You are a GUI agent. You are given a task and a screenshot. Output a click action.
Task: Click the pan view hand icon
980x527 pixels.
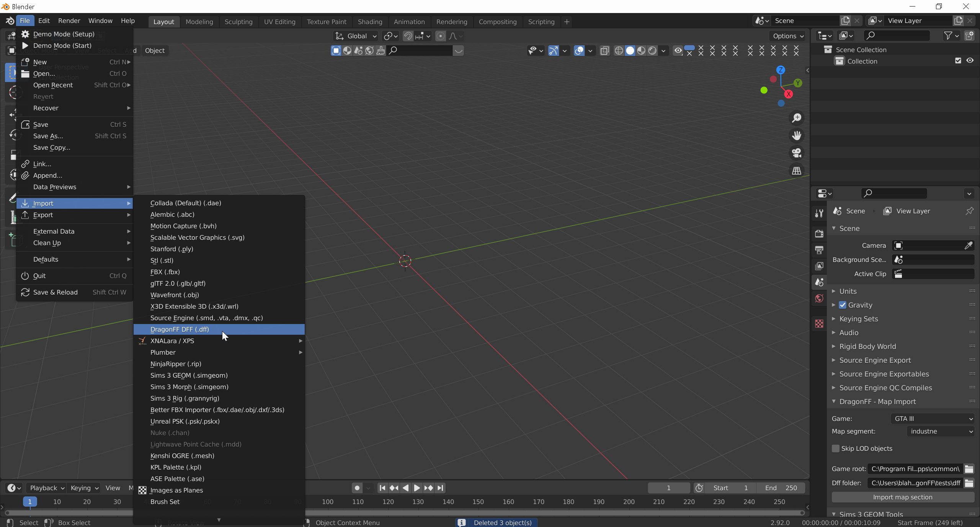(x=797, y=136)
